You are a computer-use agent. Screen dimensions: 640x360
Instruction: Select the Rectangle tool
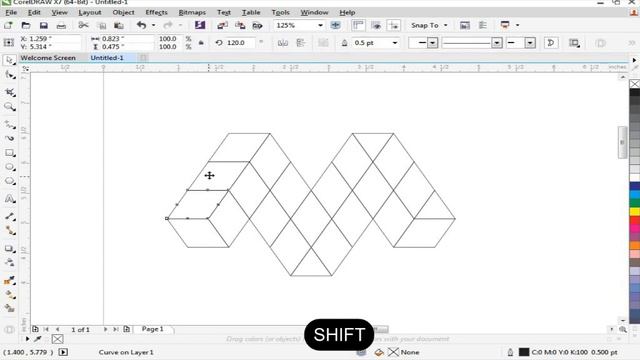coord(9,153)
